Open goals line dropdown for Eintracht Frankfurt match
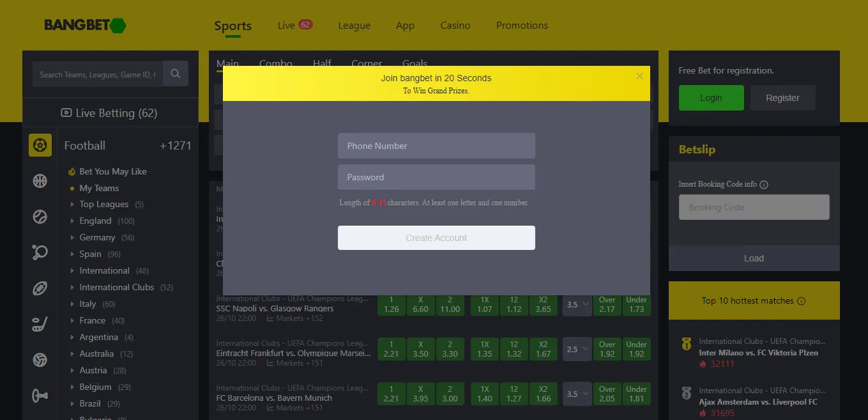This screenshot has height=420, width=868. coord(577,350)
